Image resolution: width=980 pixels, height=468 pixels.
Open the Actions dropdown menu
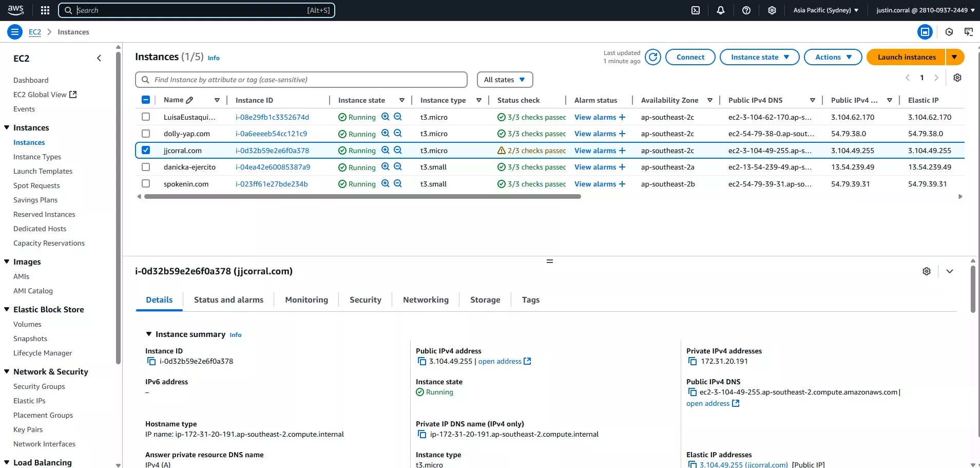833,57
